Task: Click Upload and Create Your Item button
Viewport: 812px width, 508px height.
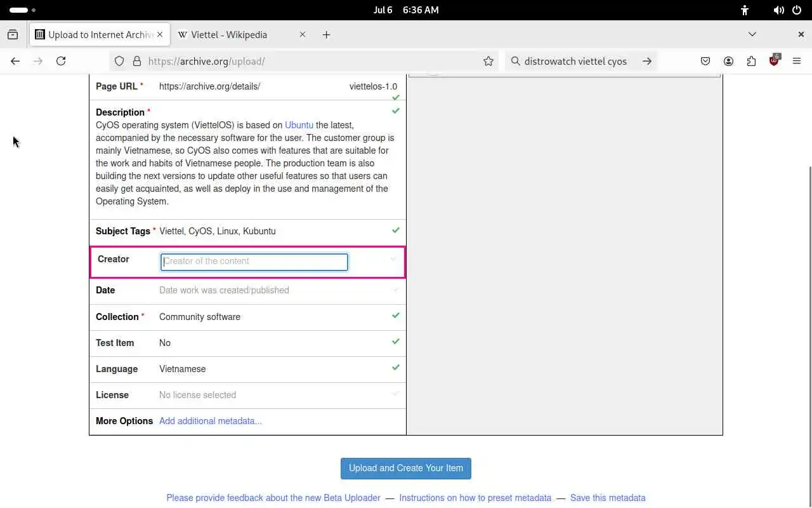Action: pyautogui.click(x=406, y=469)
